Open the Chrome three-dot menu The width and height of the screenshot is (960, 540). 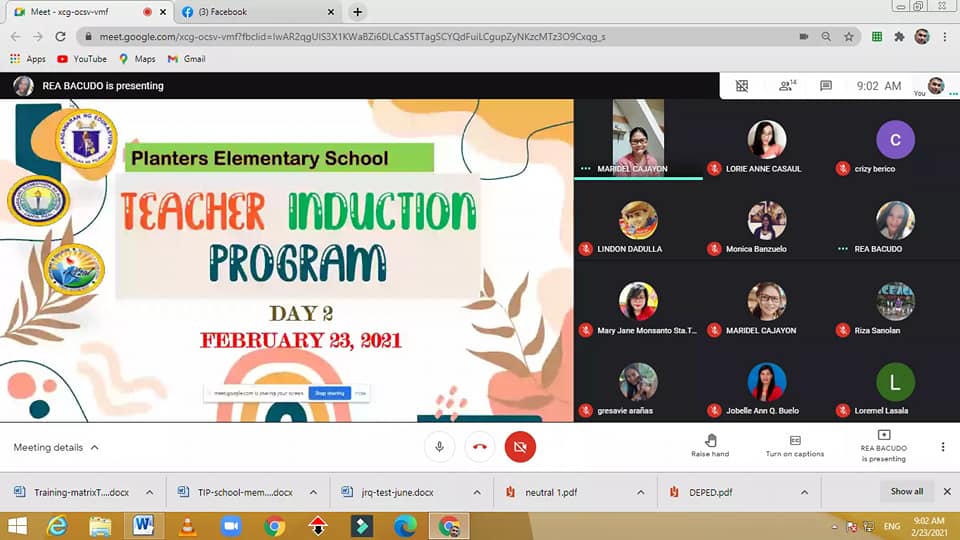(x=945, y=37)
